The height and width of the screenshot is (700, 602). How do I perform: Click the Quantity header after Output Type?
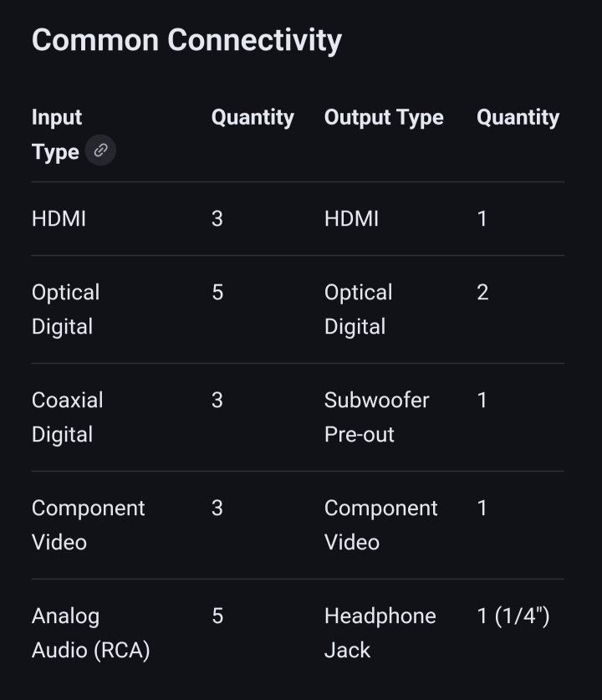click(x=518, y=117)
